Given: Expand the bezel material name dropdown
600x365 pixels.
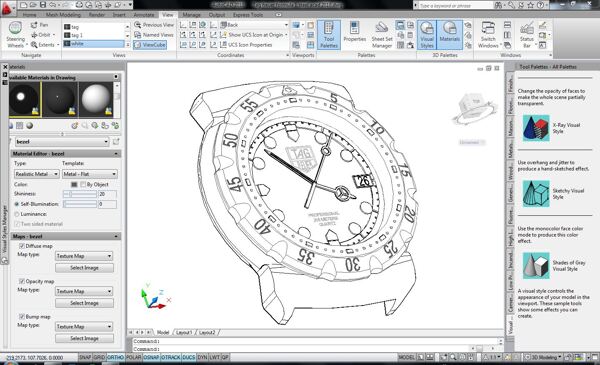Looking at the screenshot, I should tap(62, 142).
